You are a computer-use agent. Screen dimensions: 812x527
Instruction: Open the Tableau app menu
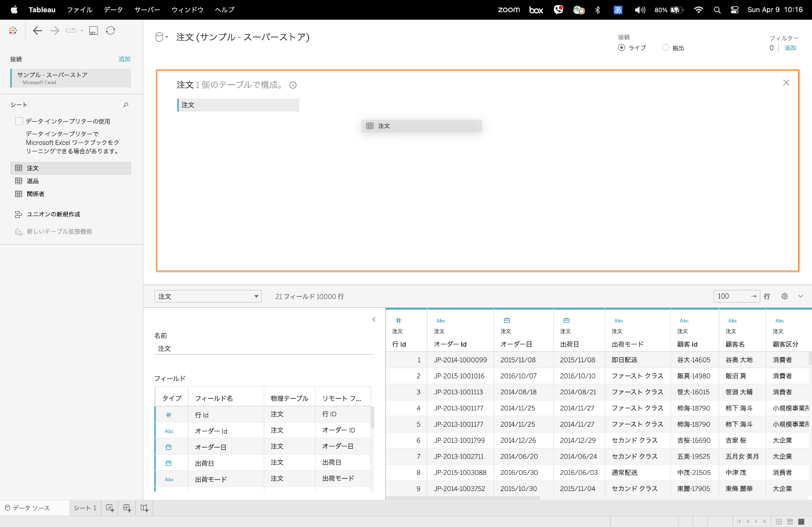[x=42, y=10]
